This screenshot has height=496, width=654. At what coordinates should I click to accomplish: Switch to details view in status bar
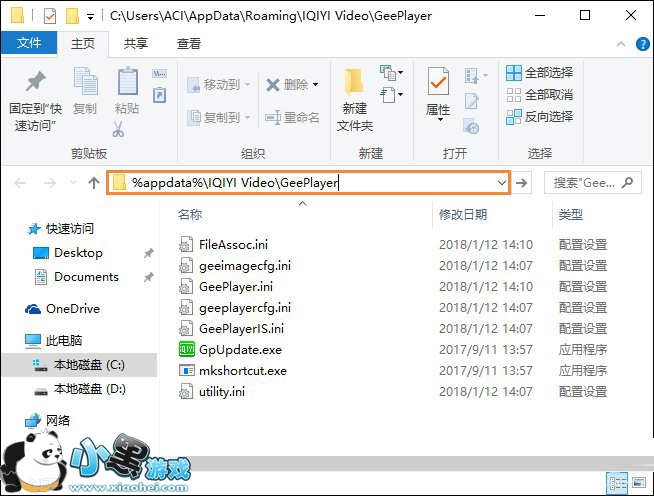tap(618, 483)
